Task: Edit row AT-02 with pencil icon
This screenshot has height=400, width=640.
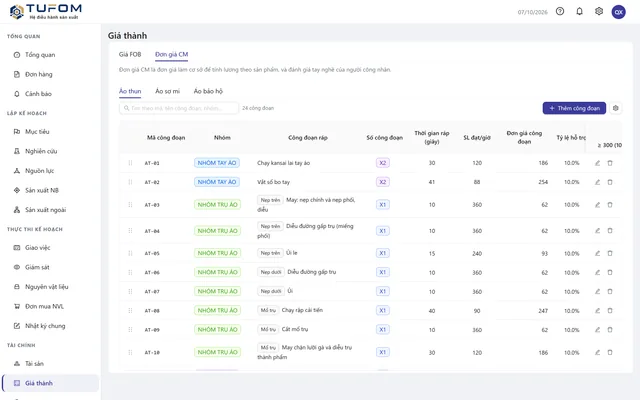Action: (597, 182)
